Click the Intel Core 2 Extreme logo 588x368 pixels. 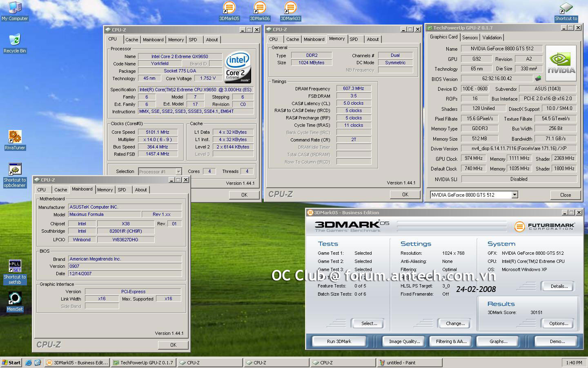pyautogui.click(x=238, y=67)
